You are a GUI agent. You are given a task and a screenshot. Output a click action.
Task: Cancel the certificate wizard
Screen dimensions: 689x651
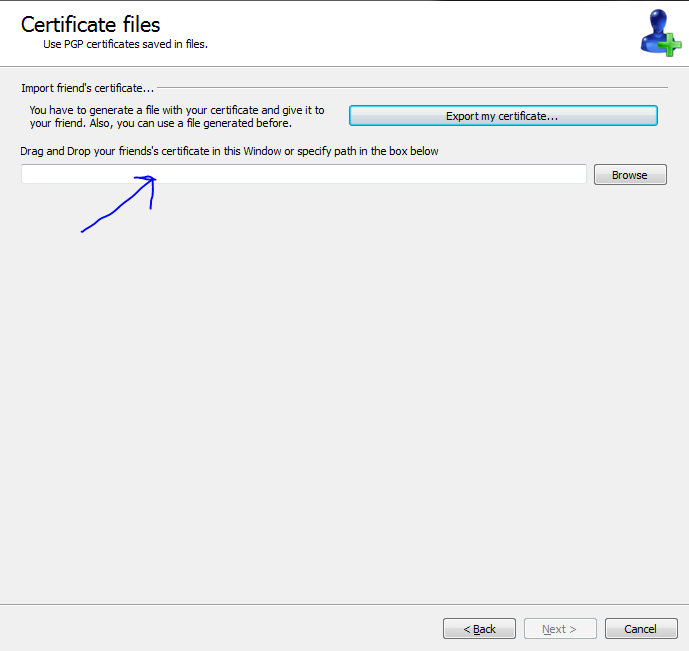641,629
